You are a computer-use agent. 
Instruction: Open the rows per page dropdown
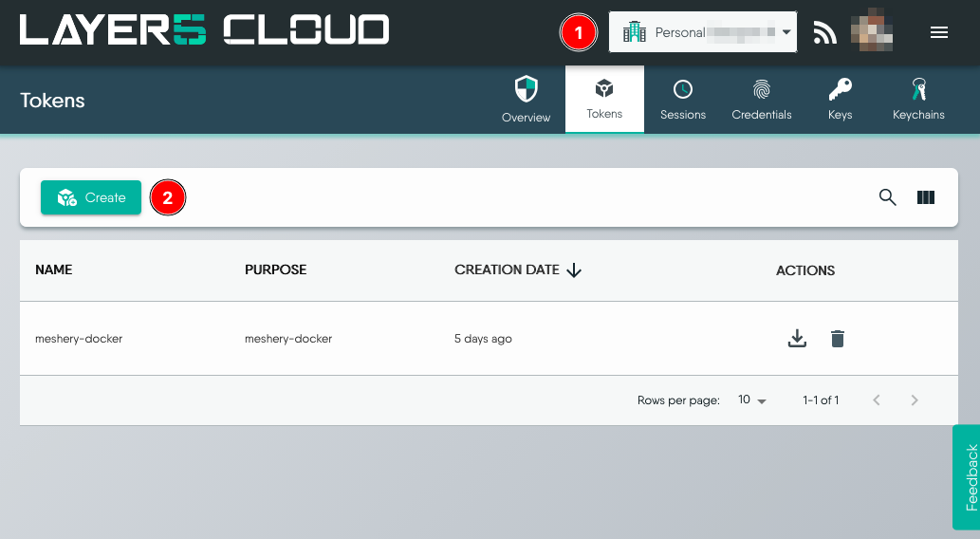point(751,400)
